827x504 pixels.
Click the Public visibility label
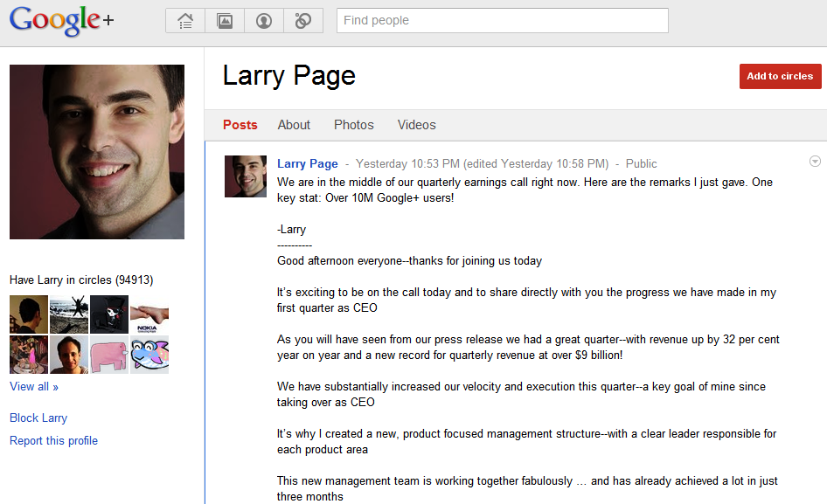pyautogui.click(x=642, y=164)
